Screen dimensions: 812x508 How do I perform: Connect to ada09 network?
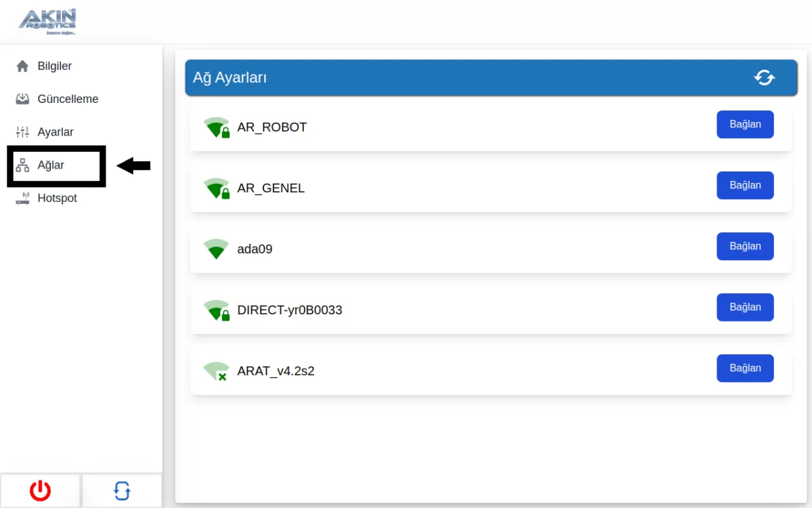(745, 247)
